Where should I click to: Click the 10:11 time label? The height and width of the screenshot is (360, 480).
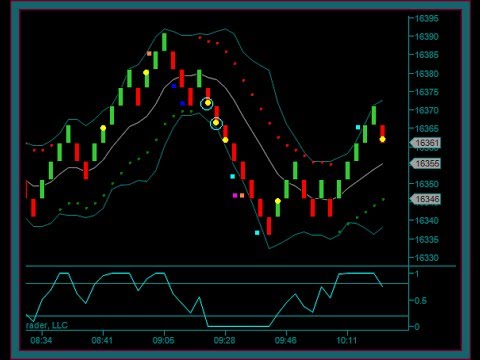tap(347, 340)
